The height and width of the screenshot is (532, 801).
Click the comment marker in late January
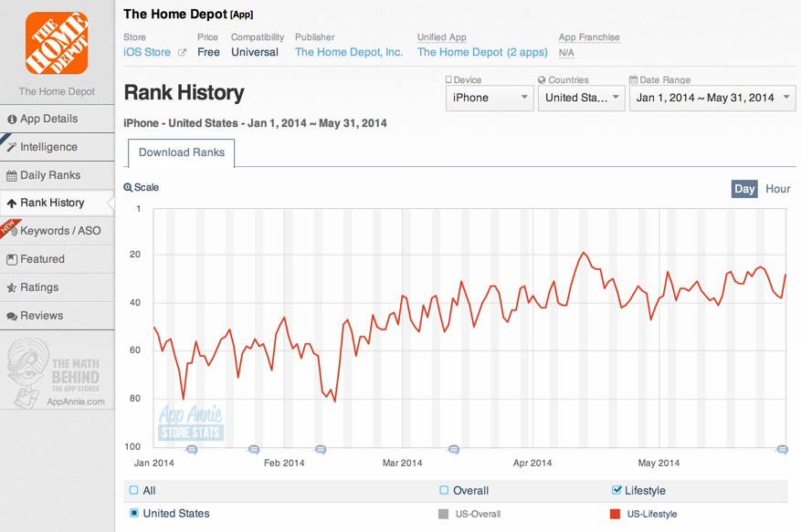254,449
